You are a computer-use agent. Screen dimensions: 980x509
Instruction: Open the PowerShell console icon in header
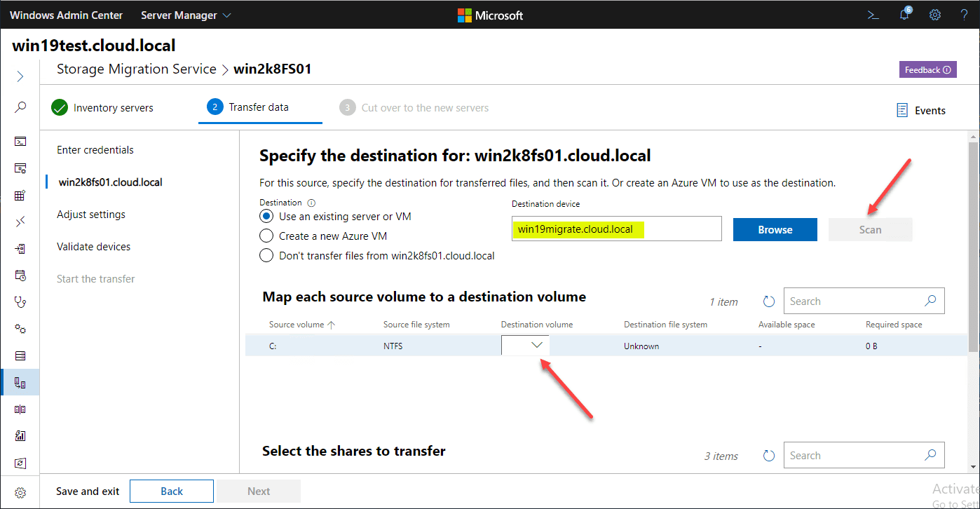pos(873,15)
